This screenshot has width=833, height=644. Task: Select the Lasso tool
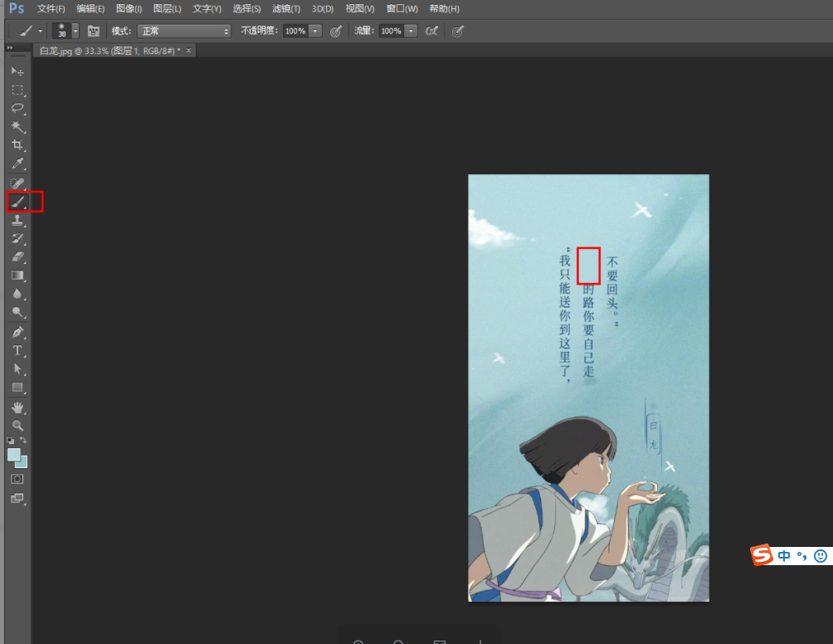(x=17, y=109)
